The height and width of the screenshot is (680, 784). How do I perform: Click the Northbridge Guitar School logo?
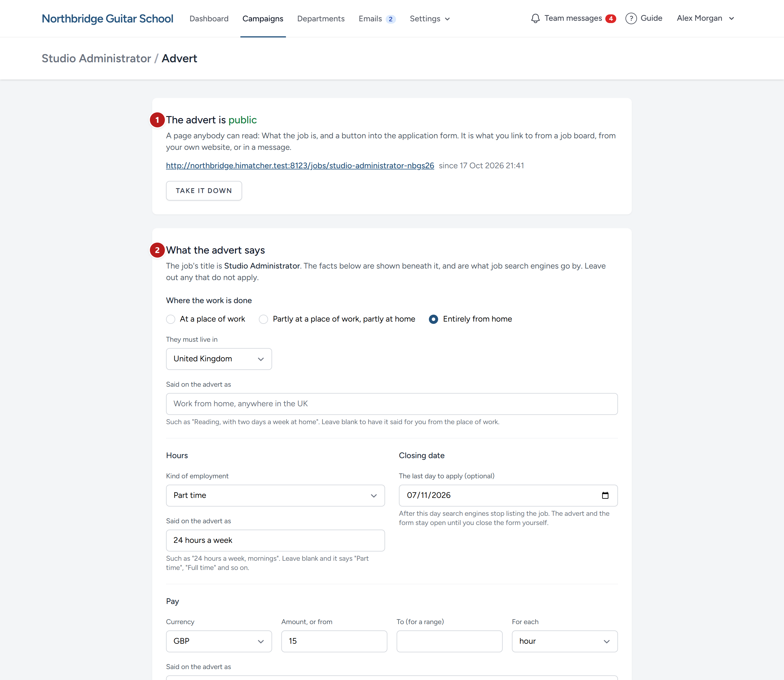(108, 19)
